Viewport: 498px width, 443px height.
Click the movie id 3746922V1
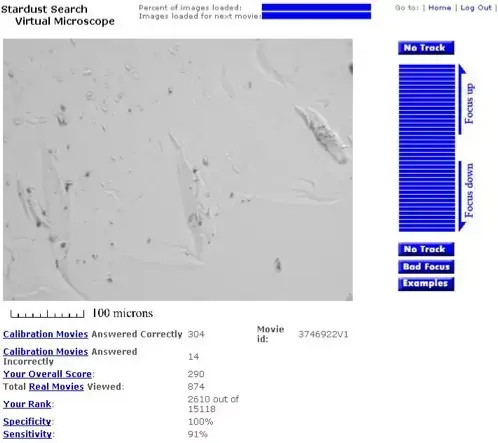(323, 334)
